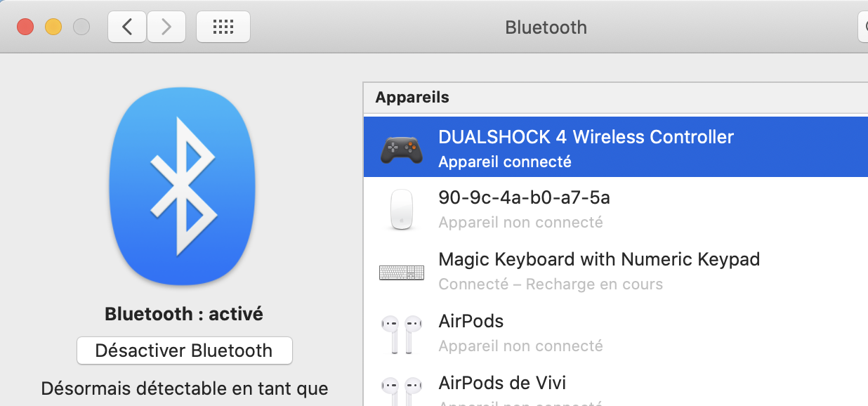Minimize the window with the yellow button
This screenshot has height=406, width=868.
coord(53,27)
